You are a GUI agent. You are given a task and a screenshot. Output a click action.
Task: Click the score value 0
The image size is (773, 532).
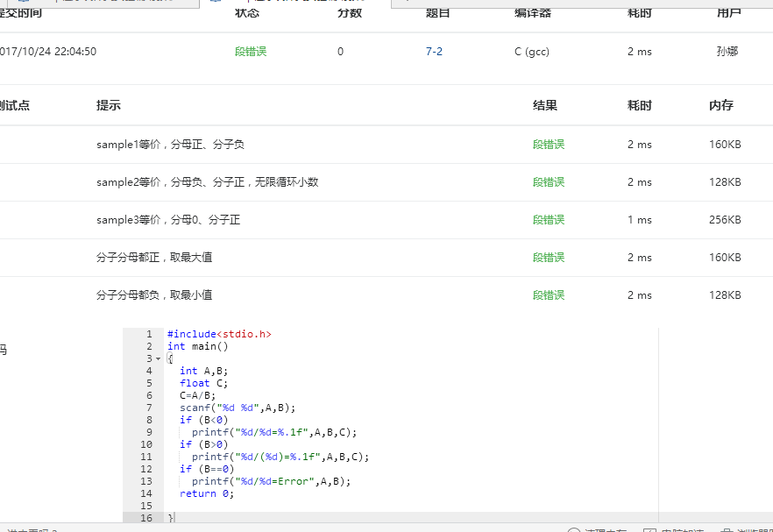[x=340, y=52]
